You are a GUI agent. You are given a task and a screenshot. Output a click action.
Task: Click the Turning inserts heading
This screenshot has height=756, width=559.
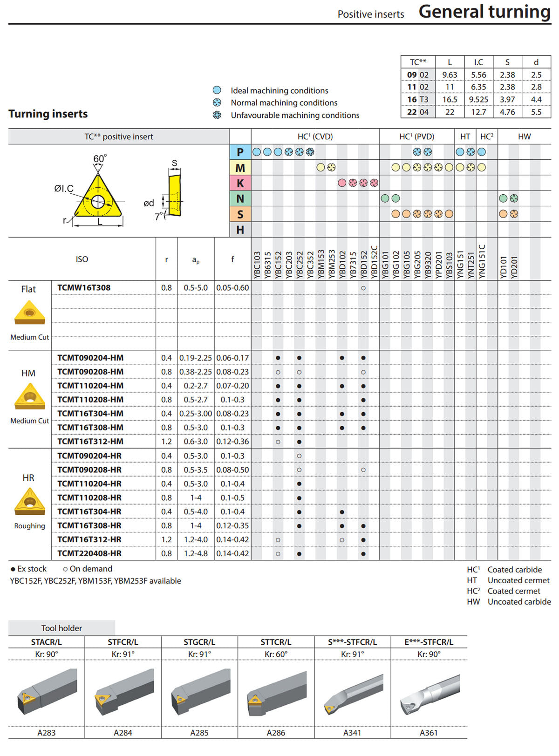point(48,114)
